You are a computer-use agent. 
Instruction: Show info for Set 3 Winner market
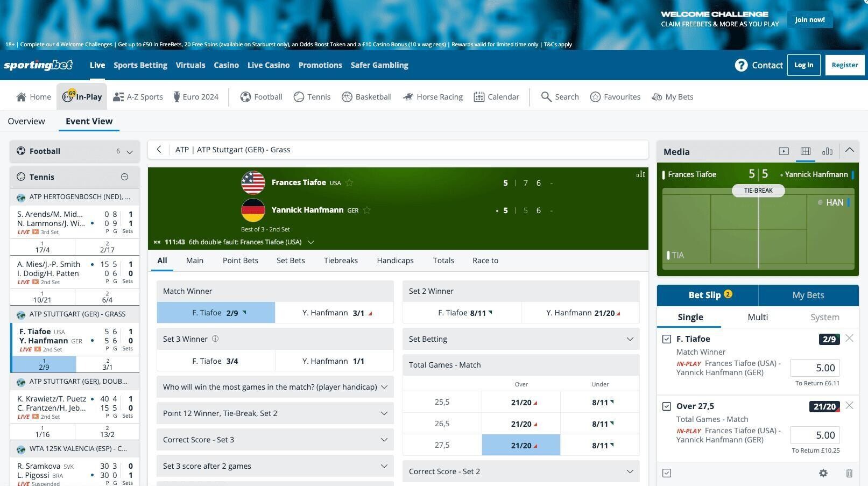[215, 339]
